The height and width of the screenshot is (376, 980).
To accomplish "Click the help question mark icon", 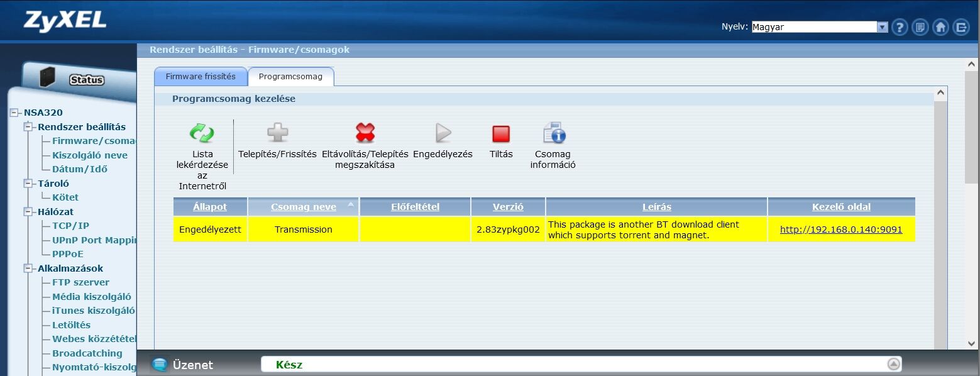I will click(900, 27).
